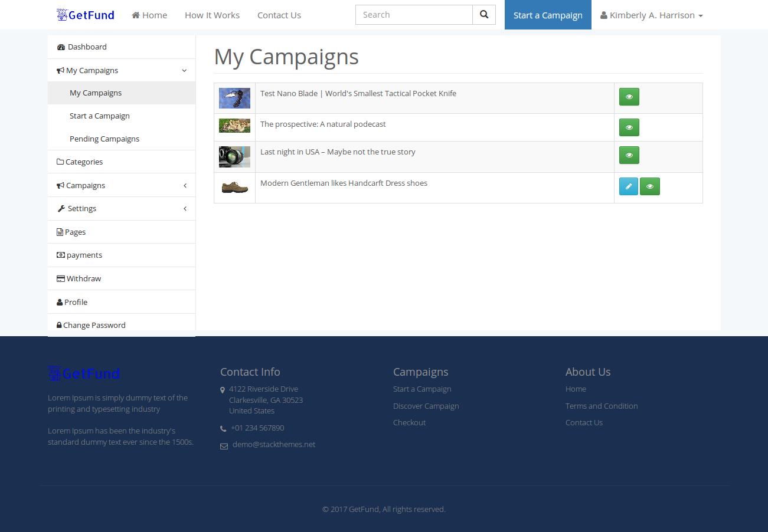Open Kimberly A. Harrison user dropdown
The height and width of the screenshot is (532, 768).
[x=652, y=15]
